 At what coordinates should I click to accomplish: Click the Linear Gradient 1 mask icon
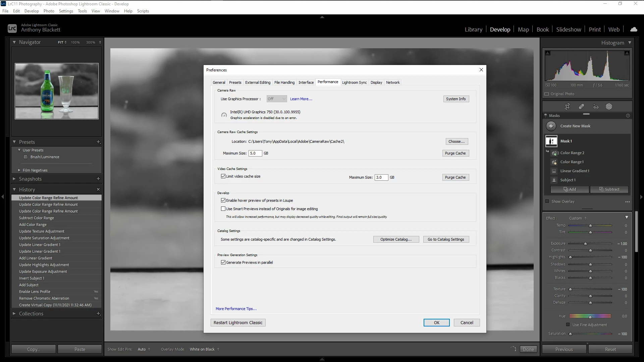point(554,171)
